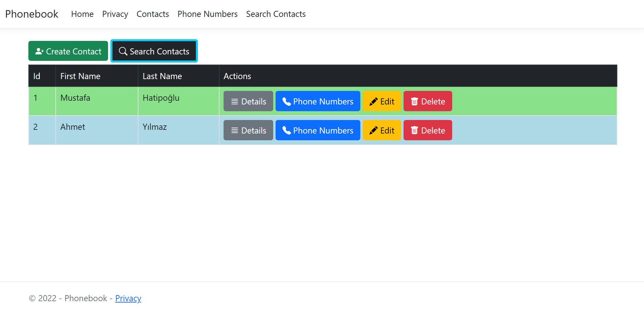Click the pencil icon in Ahmet's row
The image size is (644, 313).
(x=373, y=130)
